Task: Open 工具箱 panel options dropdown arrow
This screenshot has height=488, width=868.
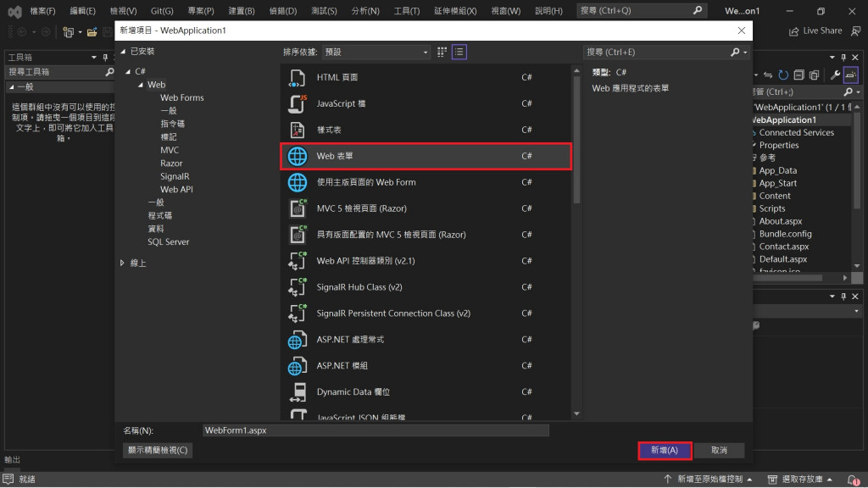Action: (x=93, y=58)
